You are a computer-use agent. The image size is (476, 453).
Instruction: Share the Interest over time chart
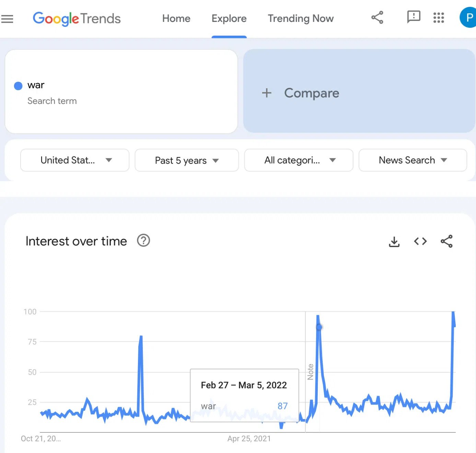pos(446,241)
